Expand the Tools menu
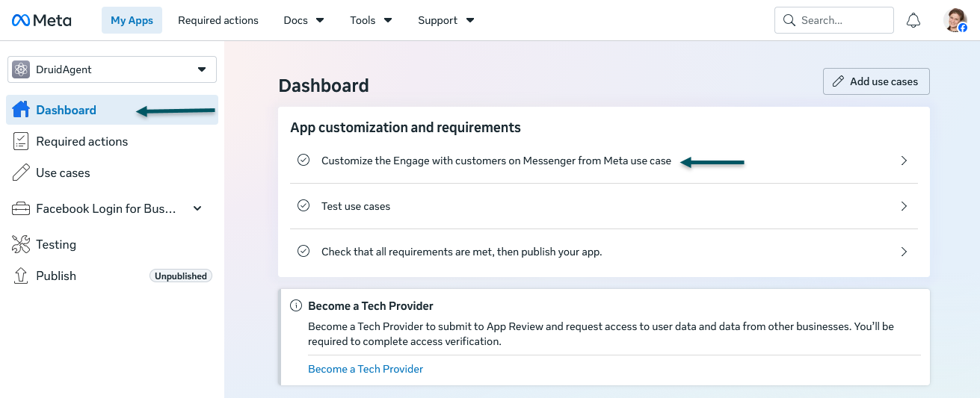Viewport: 980px width, 398px height. [371, 20]
